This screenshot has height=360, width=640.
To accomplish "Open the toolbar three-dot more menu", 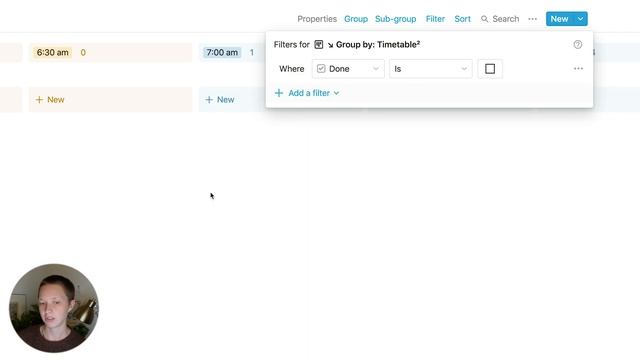I will tap(532, 19).
